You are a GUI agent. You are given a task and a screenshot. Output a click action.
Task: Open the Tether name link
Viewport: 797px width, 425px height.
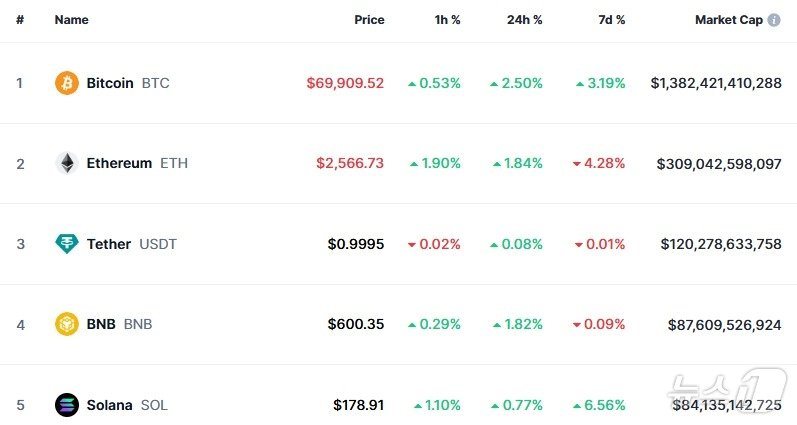(x=109, y=244)
